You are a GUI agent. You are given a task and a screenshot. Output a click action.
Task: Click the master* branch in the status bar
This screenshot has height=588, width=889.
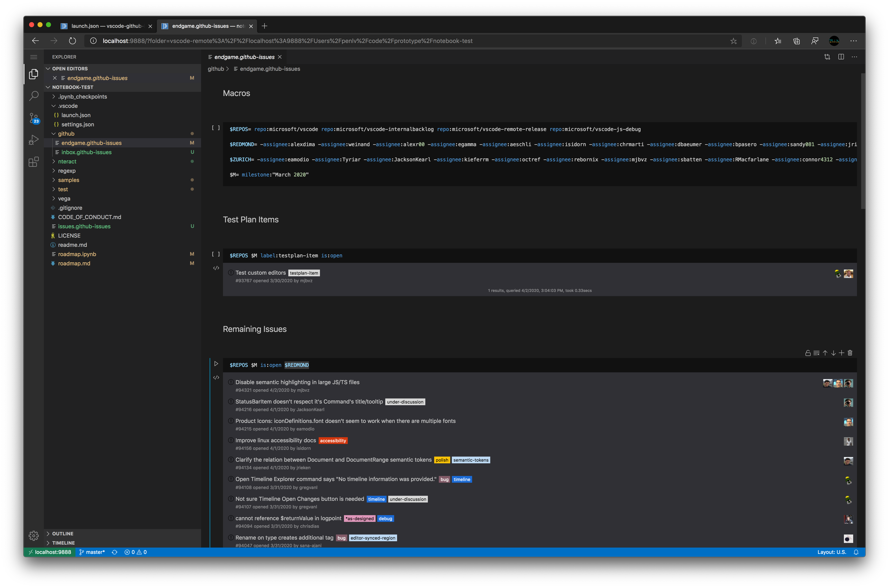pyautogui.click(x=92, y=552)
